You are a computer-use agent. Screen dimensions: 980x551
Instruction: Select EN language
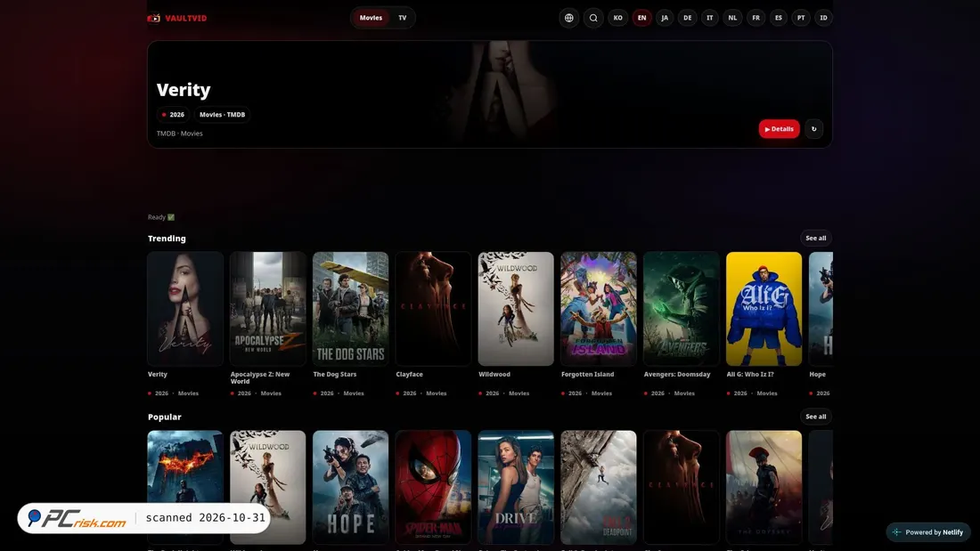pyautogui.click(x=641, y=18)
